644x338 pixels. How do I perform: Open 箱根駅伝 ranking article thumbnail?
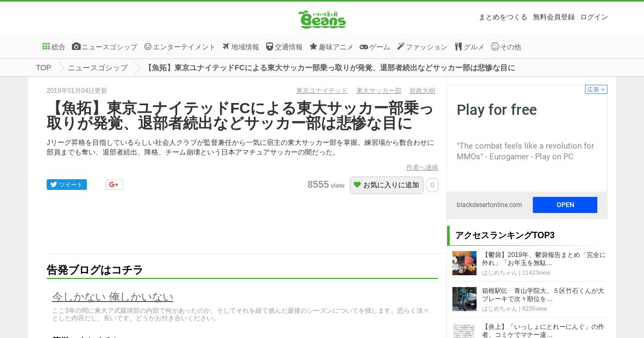pos(464,299)
